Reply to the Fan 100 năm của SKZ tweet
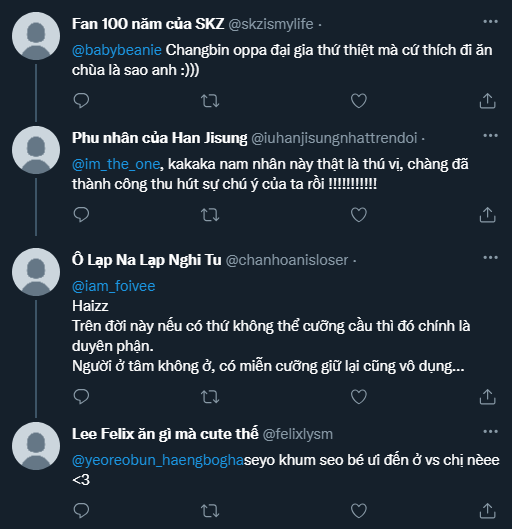 click(81, 101)
